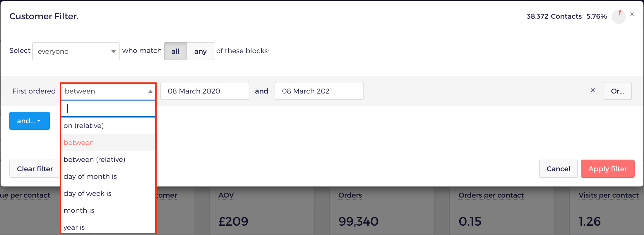Close the Customer Filter dialog

tap(632, 14)
